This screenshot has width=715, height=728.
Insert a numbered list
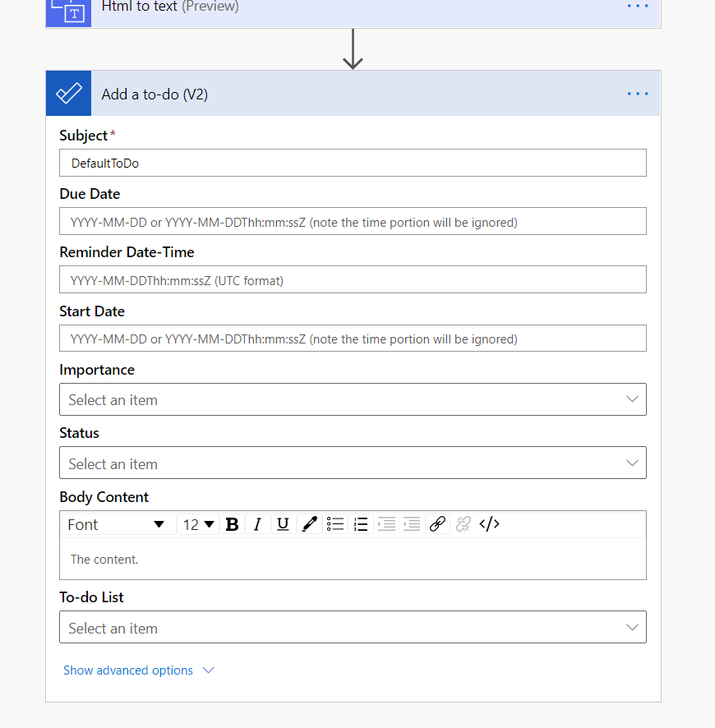[x=360, y=524]
